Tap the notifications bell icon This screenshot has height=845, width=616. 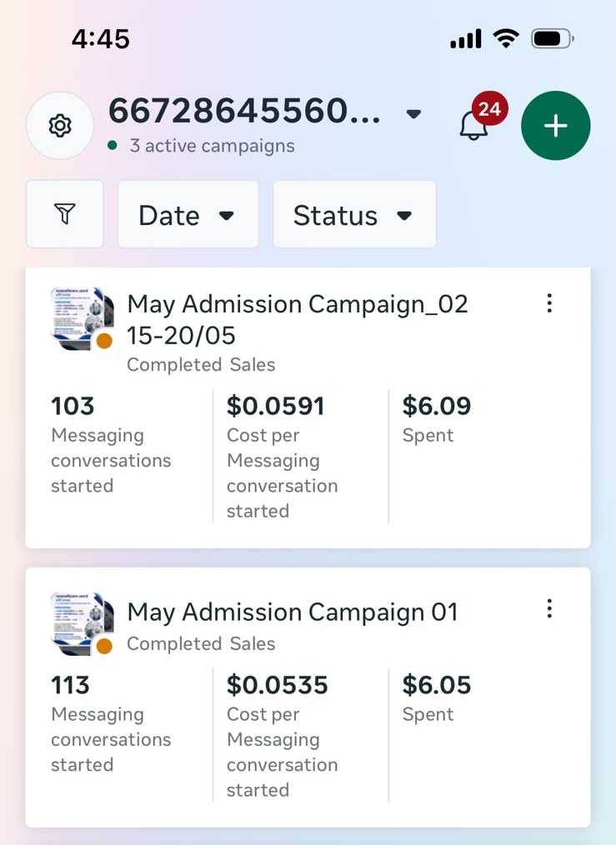point(473,125)
